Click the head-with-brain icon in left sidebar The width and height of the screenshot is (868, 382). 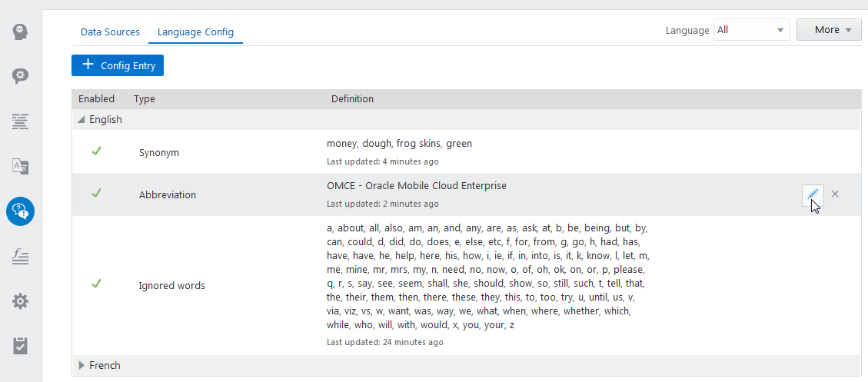tap(20, 32)
